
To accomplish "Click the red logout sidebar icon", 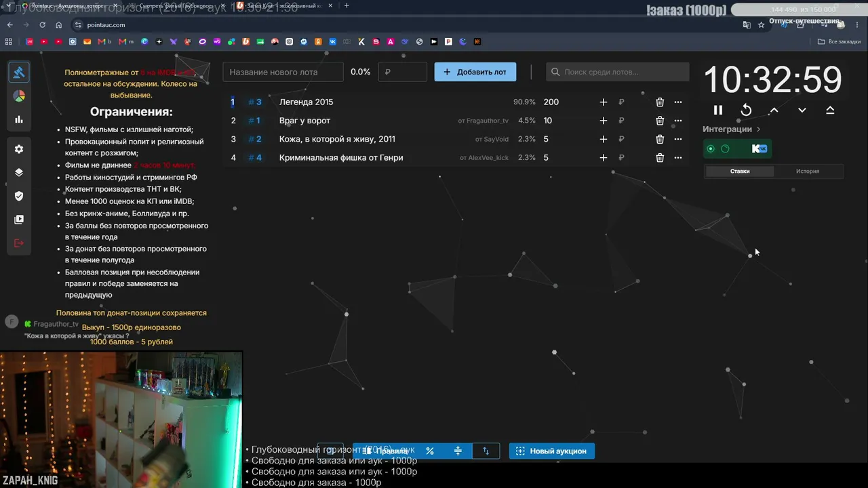I will click(x=19, y=243).
